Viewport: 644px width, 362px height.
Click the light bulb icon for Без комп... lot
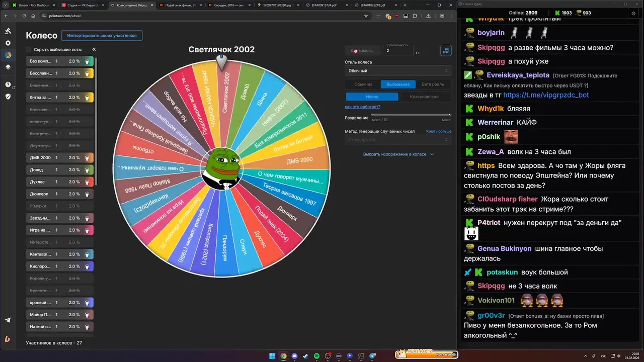[87, 61]
